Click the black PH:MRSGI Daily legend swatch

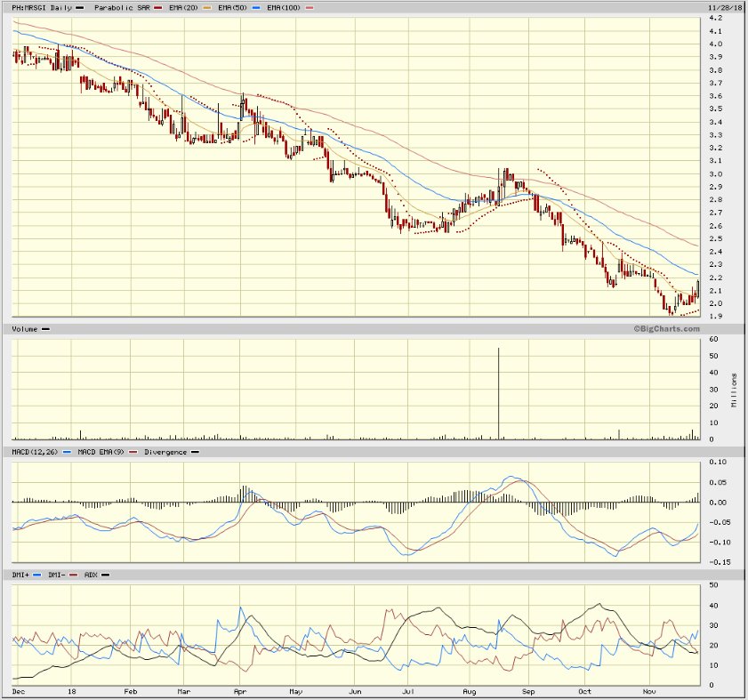pos(80,8)
